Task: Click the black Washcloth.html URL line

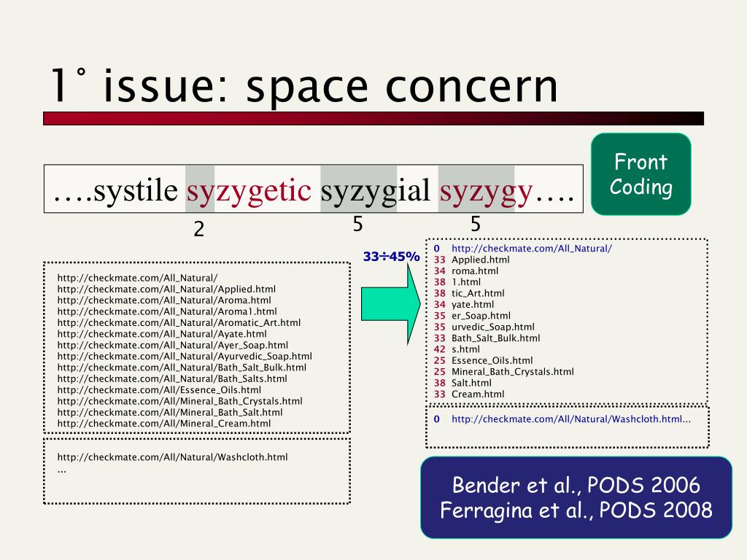Action: pos(172,457)
